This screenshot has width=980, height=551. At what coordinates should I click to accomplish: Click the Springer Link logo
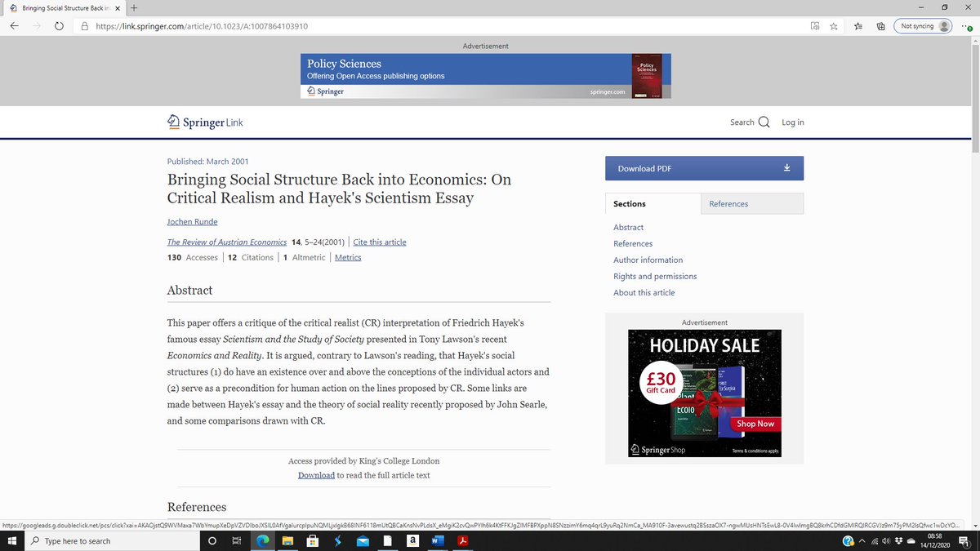tap(204, 122)
